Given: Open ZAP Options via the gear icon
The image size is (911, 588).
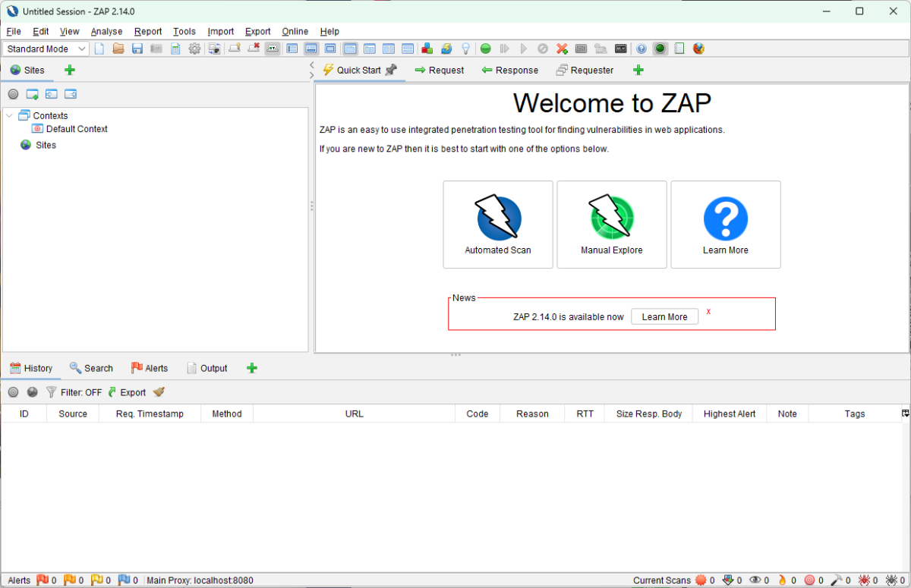Looking at the screenshot, I should pos(194,49).
